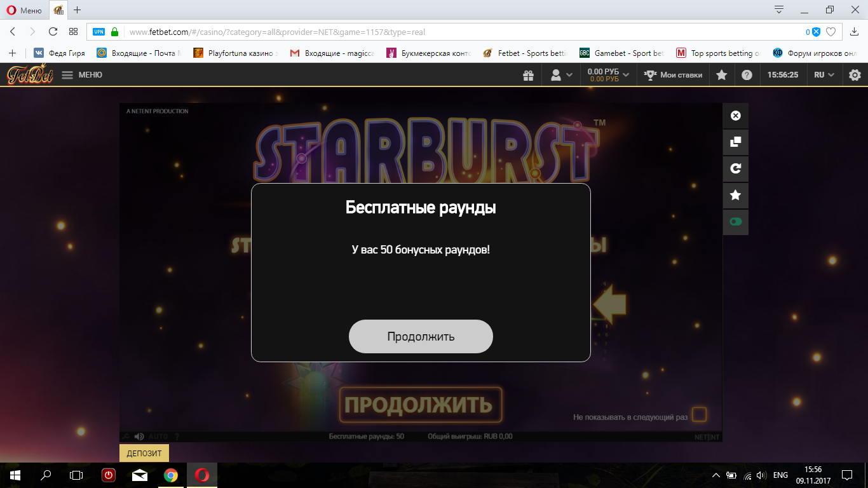Open Мои ставки

pos(673,75)
